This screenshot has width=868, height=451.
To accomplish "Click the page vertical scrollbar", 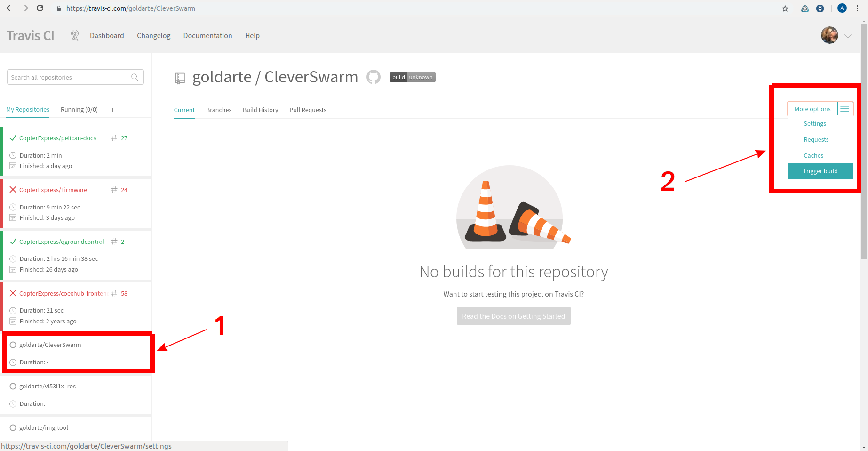I will (x=864, y=141).
